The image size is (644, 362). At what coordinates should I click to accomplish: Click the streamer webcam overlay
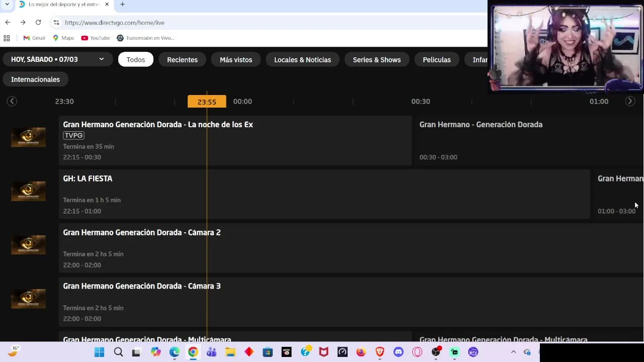566,47
